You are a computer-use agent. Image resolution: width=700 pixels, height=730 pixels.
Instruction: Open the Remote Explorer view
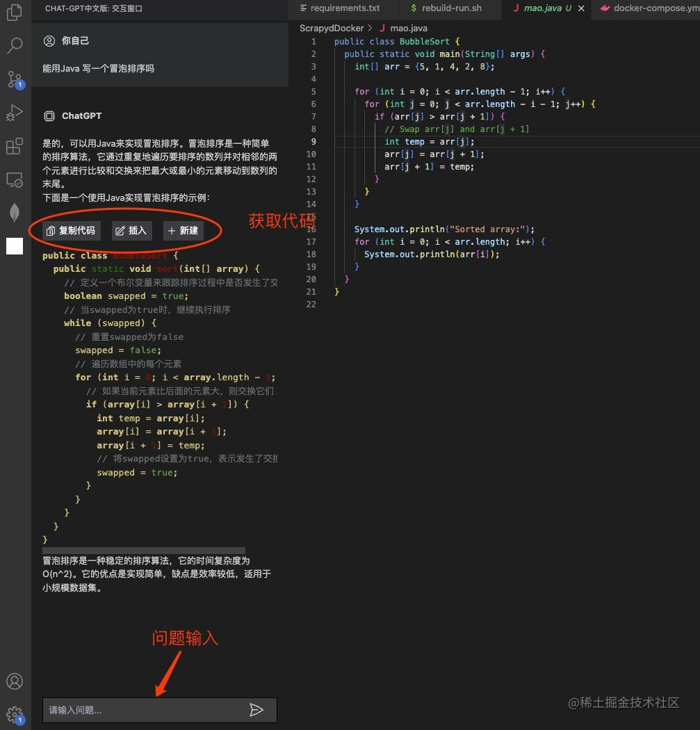15,179
